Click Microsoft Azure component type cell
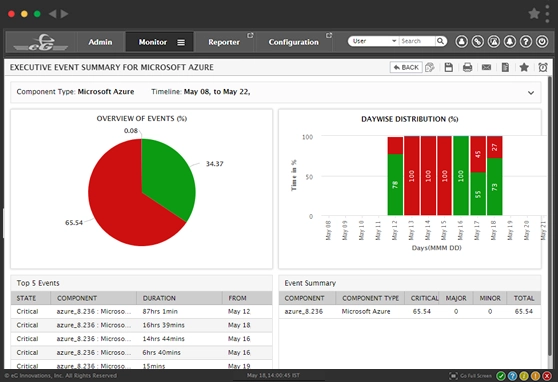This screenshot has width=558, height=382. [366, 312]
